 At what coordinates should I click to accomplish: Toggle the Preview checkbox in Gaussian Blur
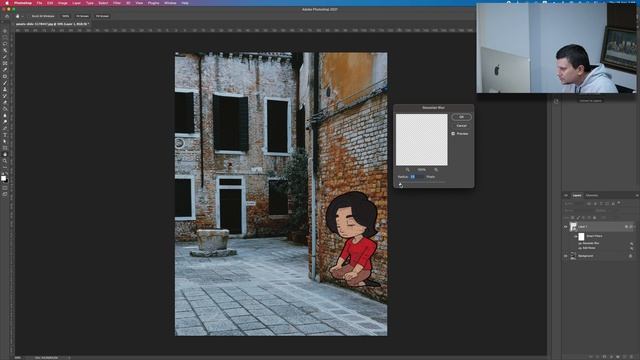(x=453, y=133)
